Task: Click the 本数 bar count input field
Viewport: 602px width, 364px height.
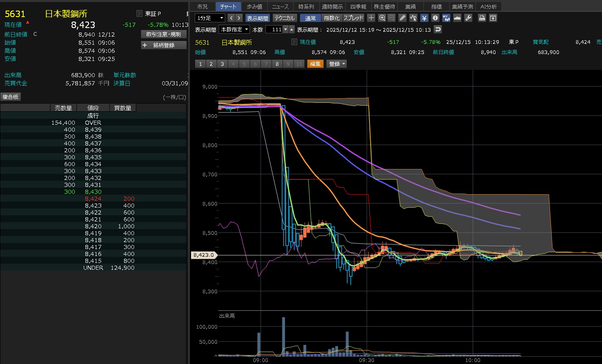Action: (274, 29)
